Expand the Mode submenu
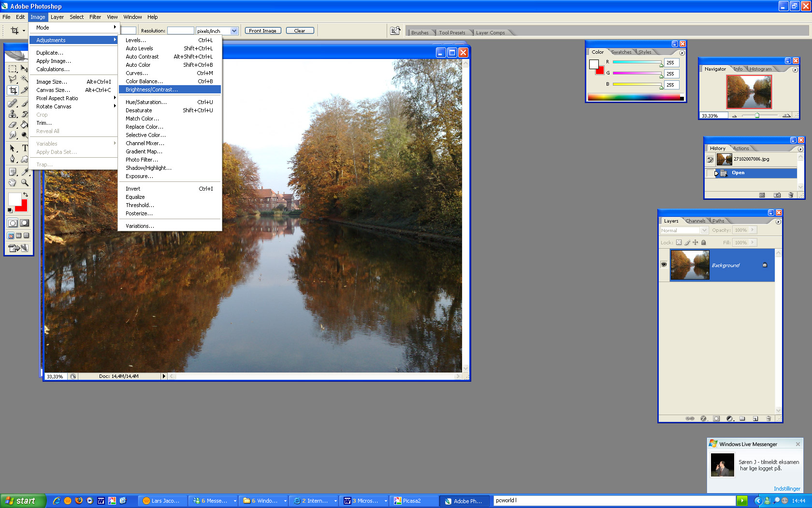 pyautogui.click(x=73, y=28)
